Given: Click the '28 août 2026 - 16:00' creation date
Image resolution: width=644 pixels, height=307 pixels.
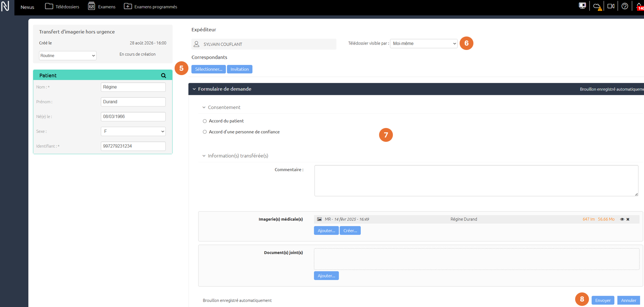Looking at the screenshot, I should [148, 43].
